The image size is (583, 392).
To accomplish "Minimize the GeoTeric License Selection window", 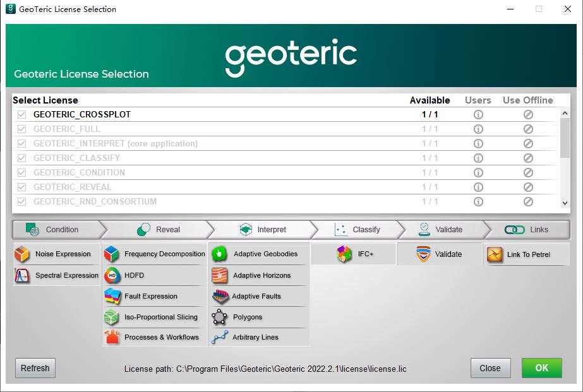I will [x=510, y=9].
